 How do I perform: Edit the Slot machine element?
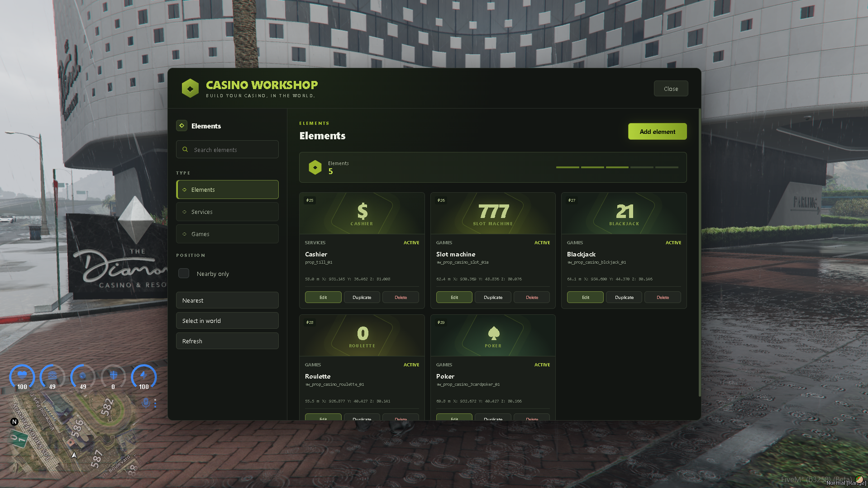coord(454,297)
